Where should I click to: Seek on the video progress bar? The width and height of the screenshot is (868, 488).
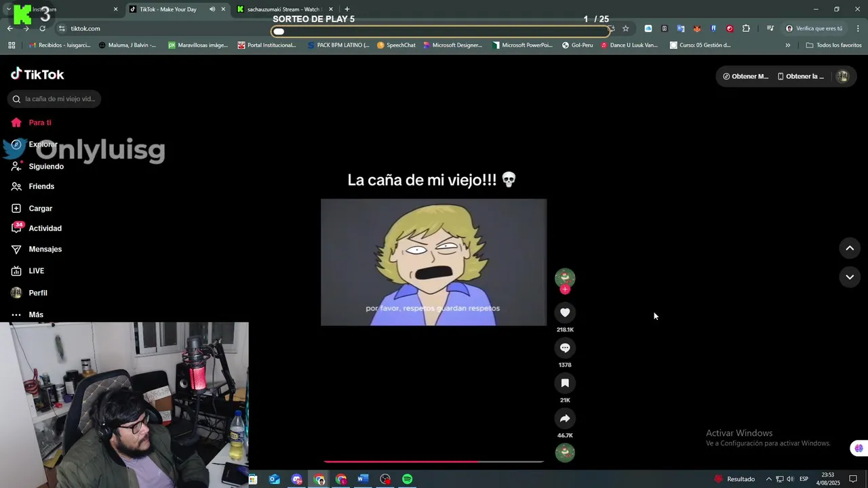[434, 462]
